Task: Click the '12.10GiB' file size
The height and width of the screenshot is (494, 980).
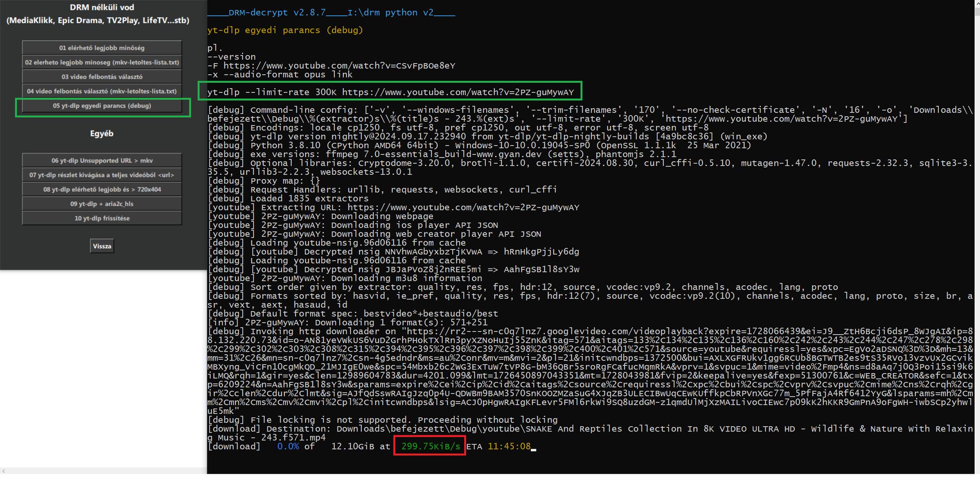Action: (x=353, y=446)
